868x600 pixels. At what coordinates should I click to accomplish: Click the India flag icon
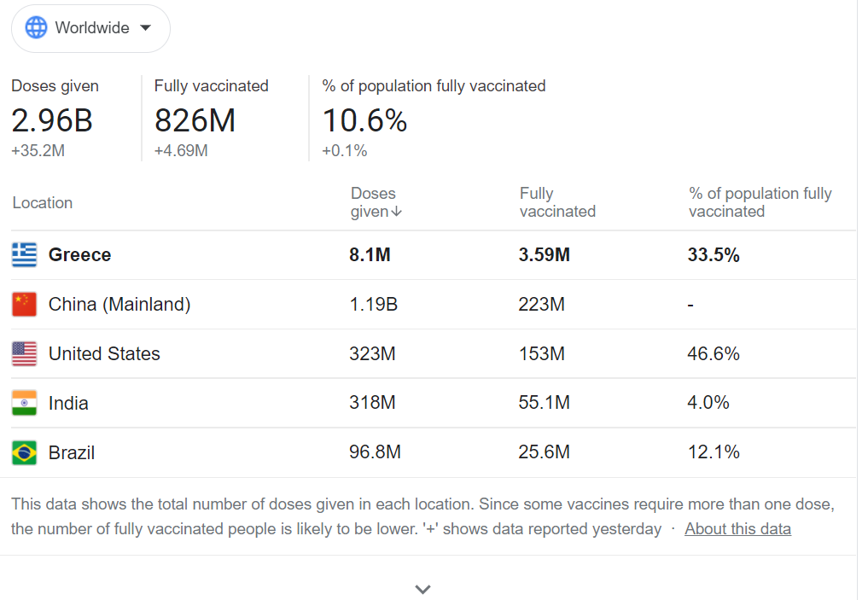click(25, 403)
